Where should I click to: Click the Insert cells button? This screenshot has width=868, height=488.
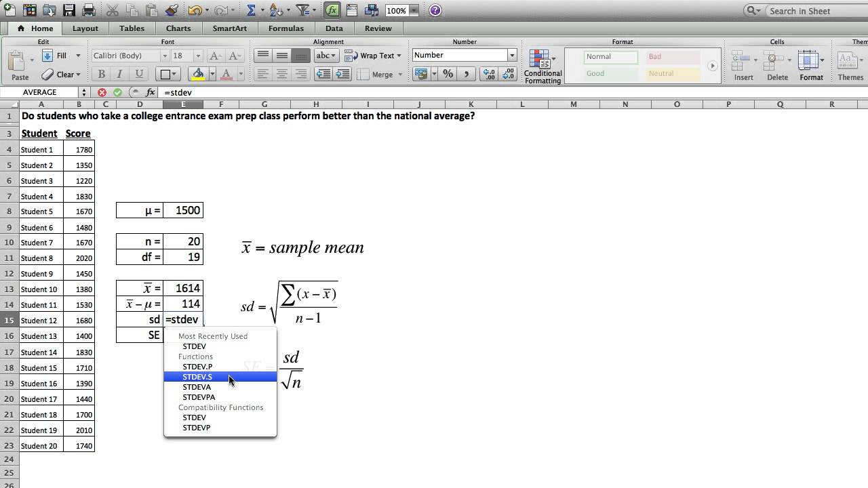[x=743, y=66]
